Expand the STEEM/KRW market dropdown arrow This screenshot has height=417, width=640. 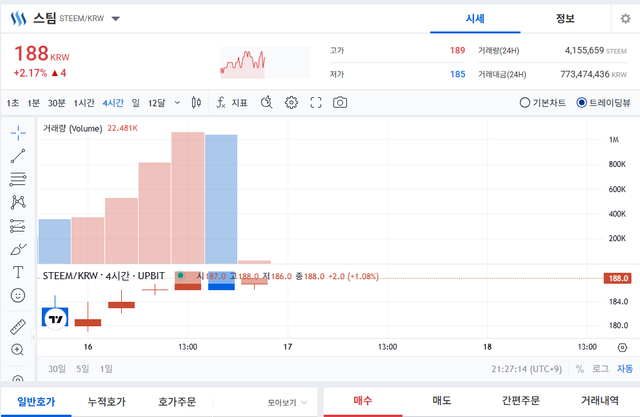[x=116, y=18]
